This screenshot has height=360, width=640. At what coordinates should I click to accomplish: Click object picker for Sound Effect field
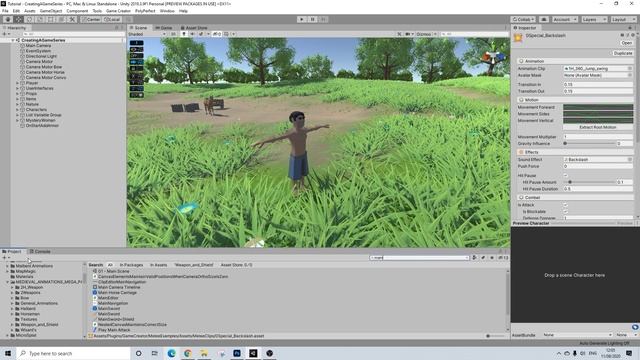coord(630,160)
